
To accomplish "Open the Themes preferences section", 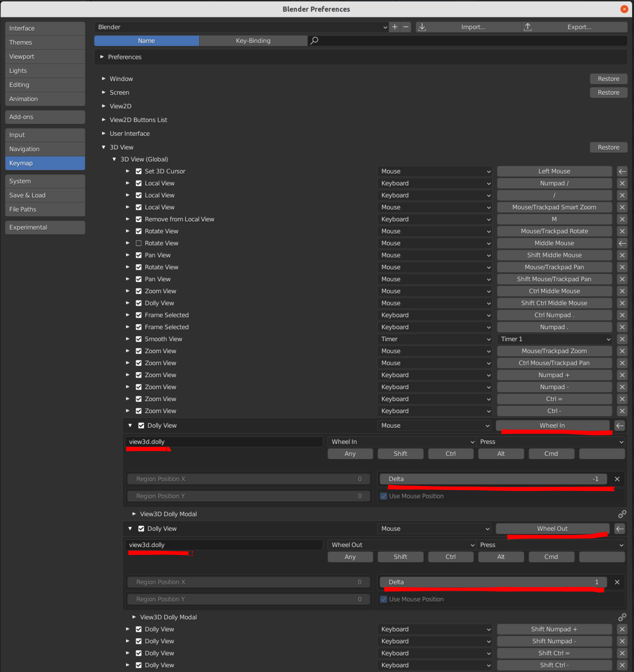I will point(45,42).
